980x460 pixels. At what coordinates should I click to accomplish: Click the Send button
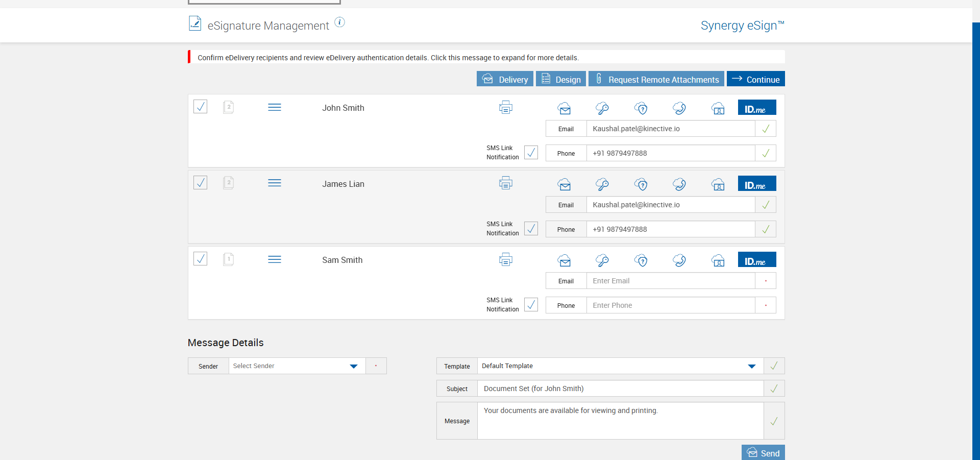click(x=763, y=453)
